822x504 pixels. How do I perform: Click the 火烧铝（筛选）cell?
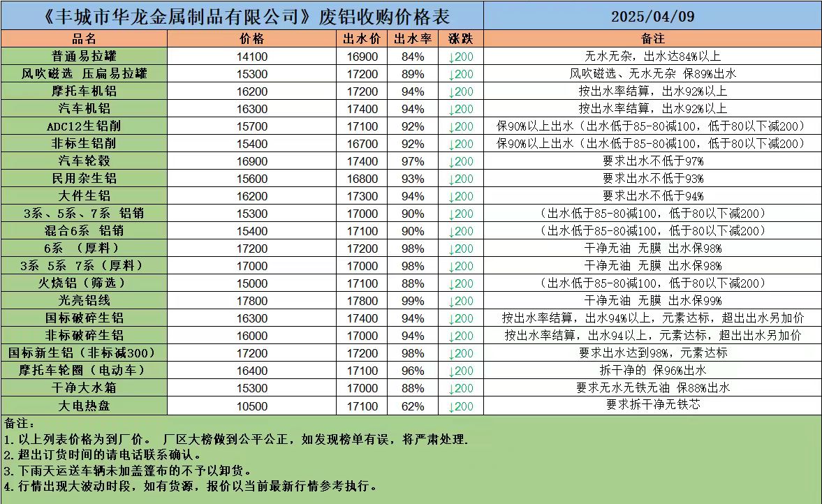(x=85, y=283)
